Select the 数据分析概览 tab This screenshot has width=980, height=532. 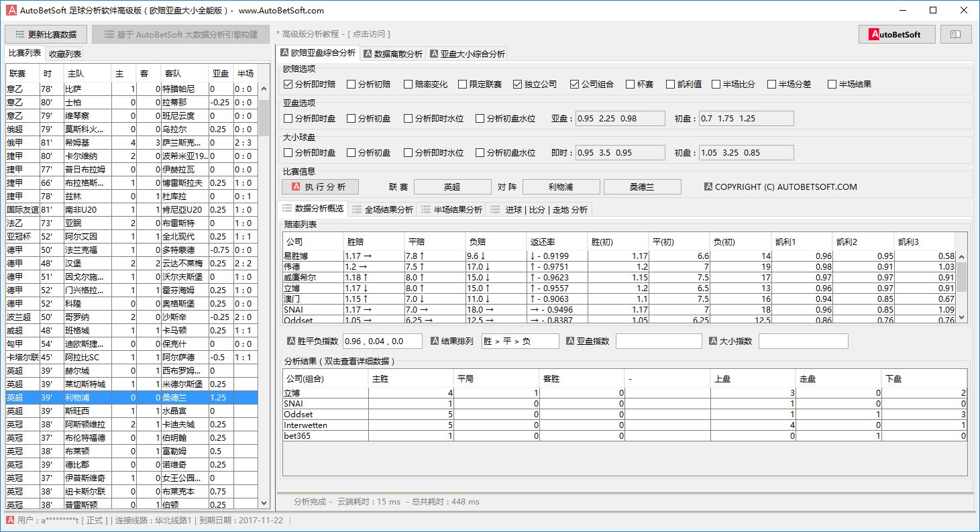[313, 208]
